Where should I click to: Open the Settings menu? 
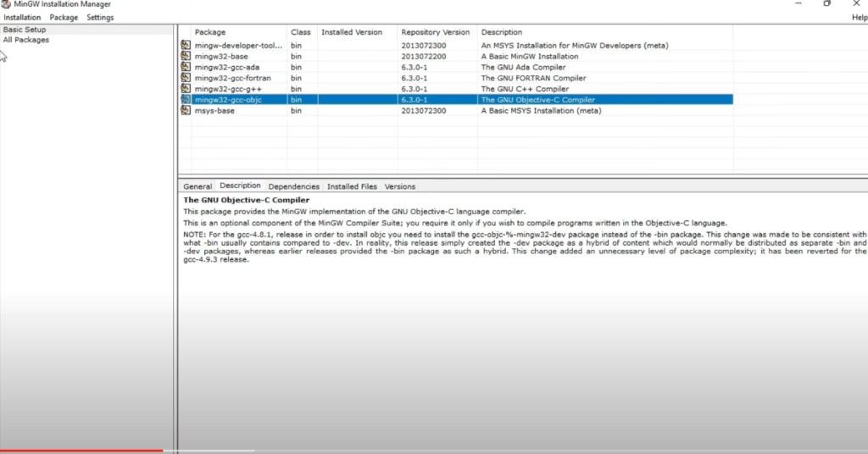[100, 18]
